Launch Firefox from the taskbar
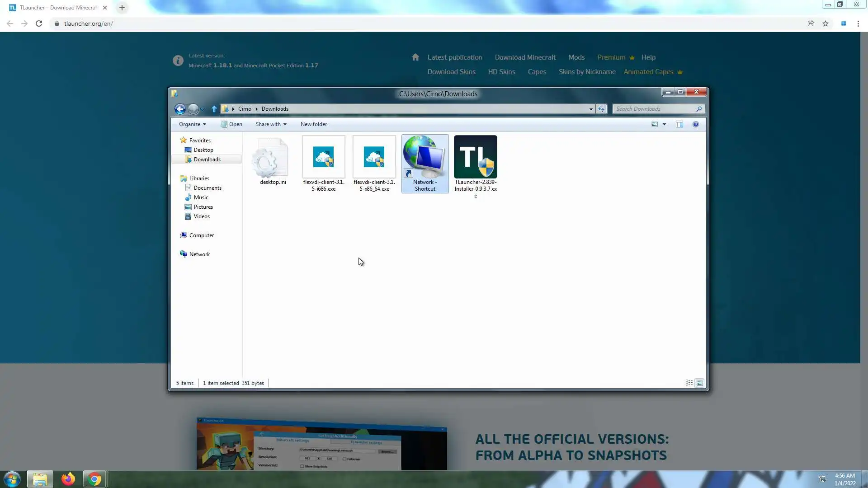This screenshot has height=488, width=868. 68,479
